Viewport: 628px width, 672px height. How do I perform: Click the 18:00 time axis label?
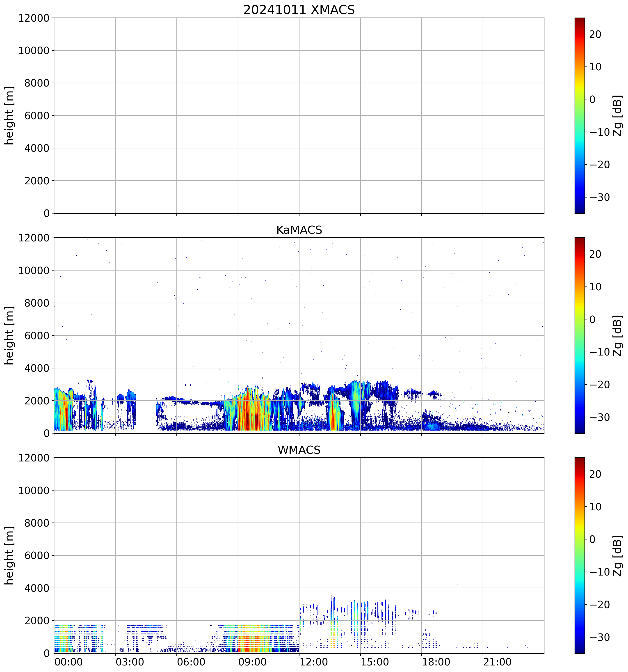436,662
